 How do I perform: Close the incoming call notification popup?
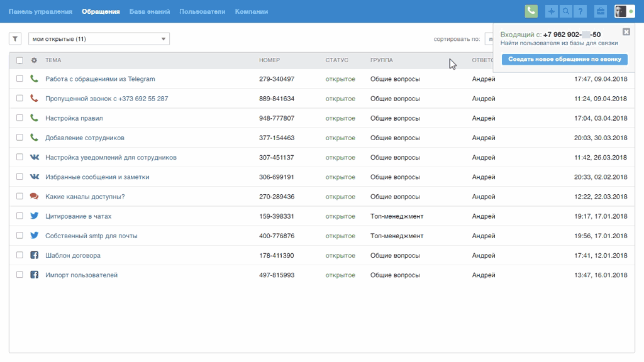tap(626, 32)
